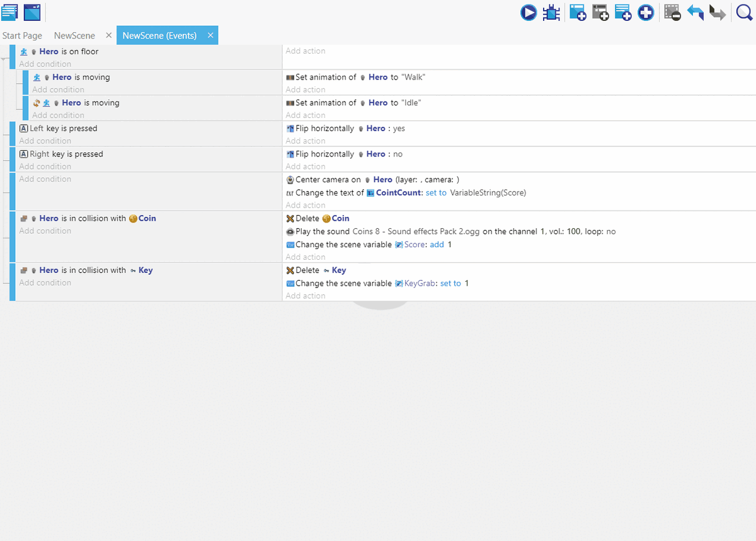Select the Flip horizontally Hero: no action
756x541 pixels.
tap(344, 154)
